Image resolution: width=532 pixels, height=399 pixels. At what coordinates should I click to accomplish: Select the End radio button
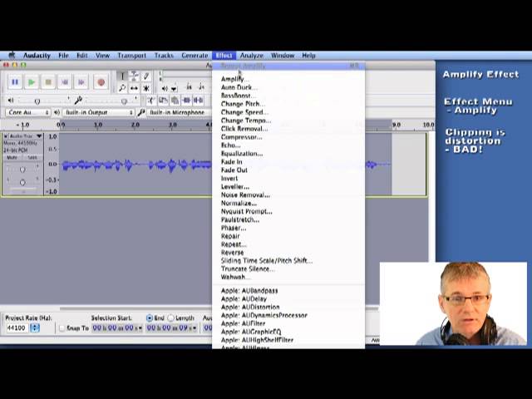coord(150,318)
